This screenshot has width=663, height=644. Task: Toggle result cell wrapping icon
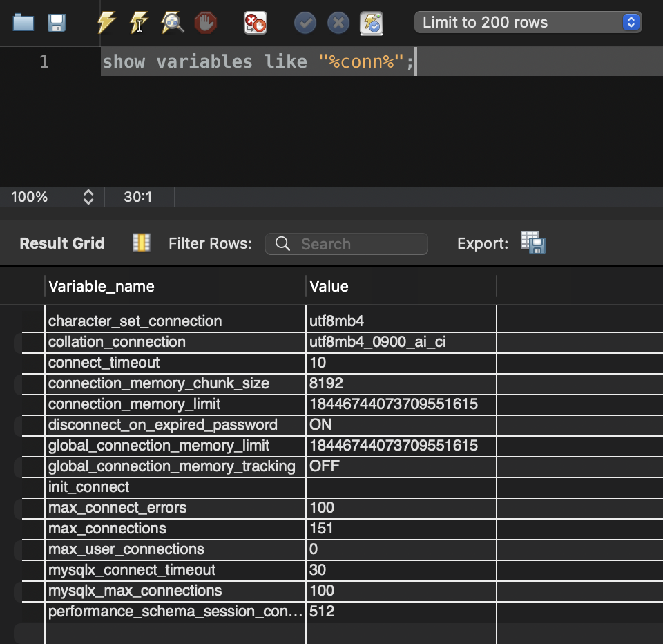(141, 243)
